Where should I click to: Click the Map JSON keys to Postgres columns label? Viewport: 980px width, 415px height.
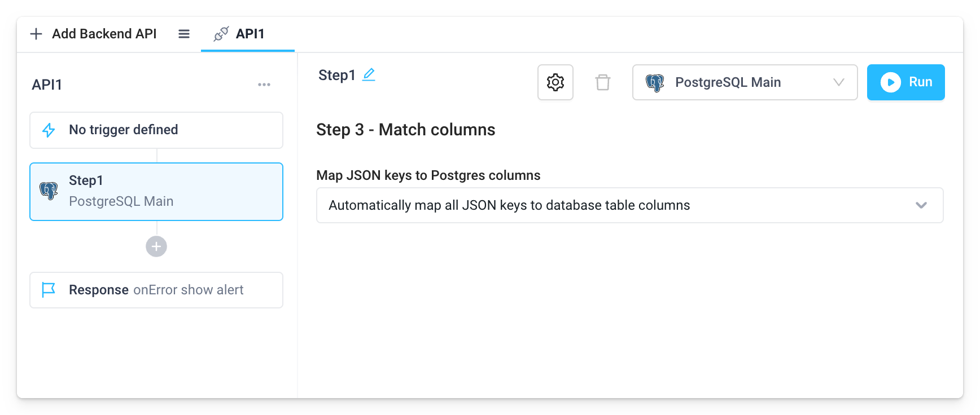tap(428, 175)
